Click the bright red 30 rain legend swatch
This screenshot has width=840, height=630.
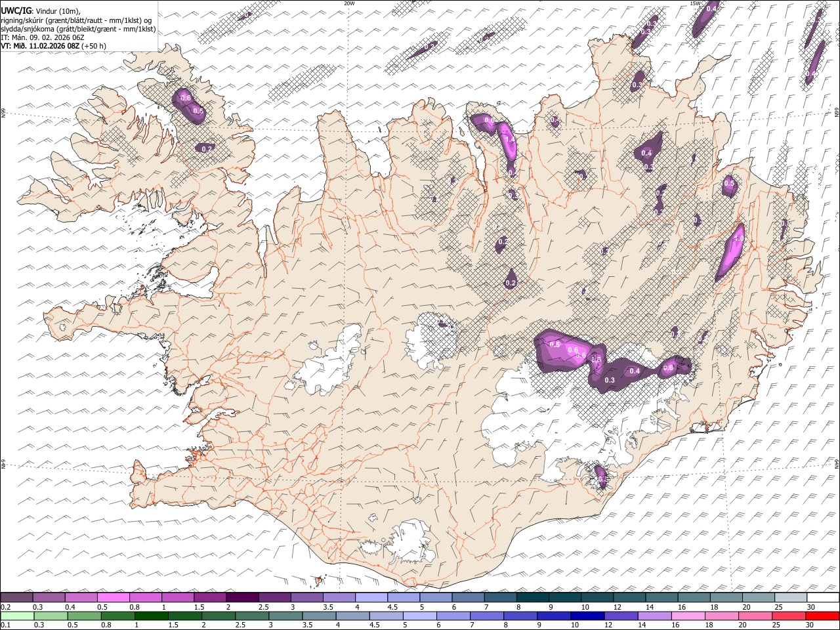(x=822, y=616)
